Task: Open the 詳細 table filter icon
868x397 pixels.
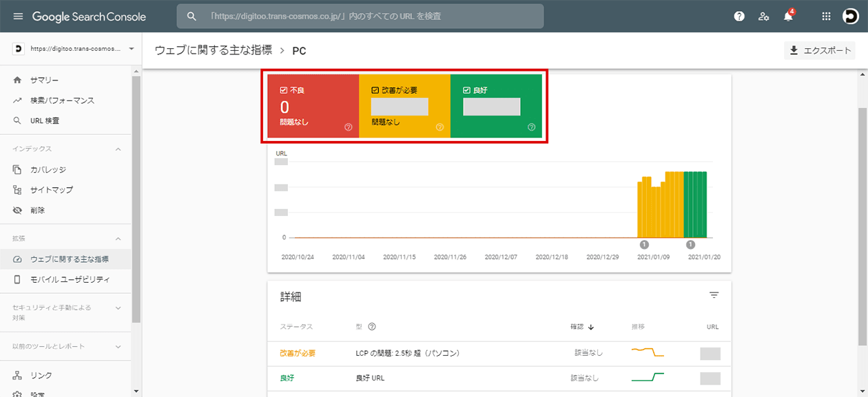Action: tap(714, 295)
